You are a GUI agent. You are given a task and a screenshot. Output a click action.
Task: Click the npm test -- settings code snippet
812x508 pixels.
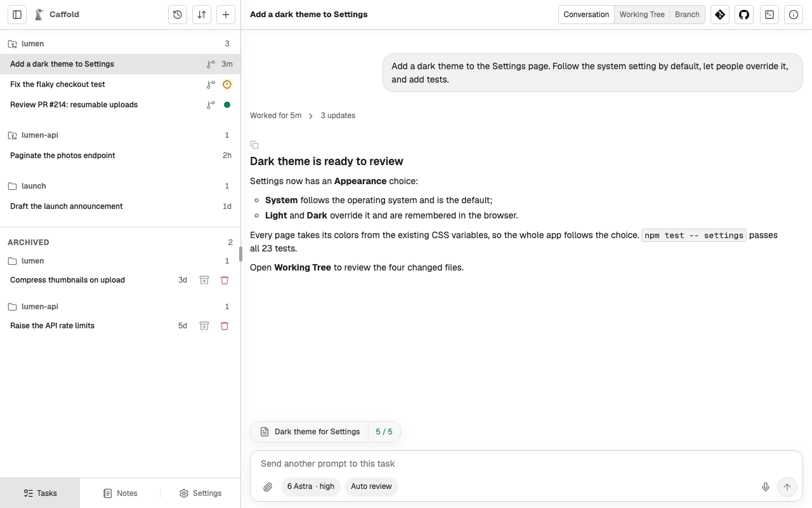(x=694, y=235)
